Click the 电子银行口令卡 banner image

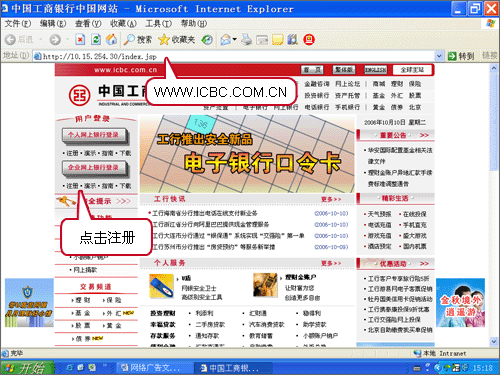click(247, 154)
